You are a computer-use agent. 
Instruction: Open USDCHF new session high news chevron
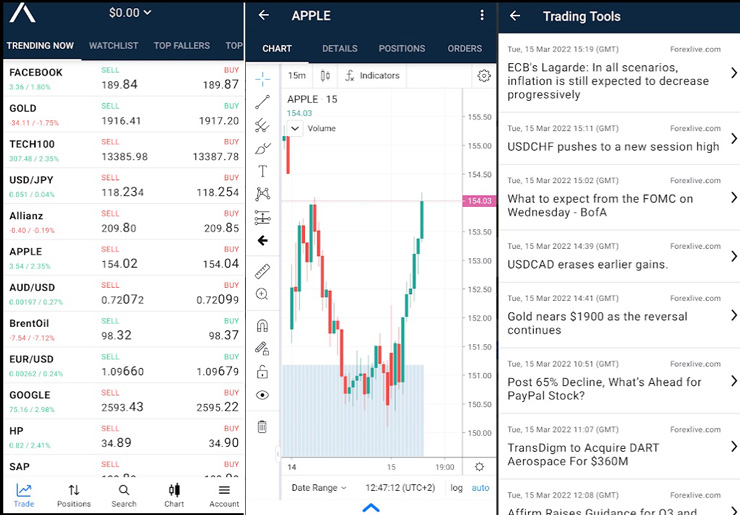[x=734, y=138]
